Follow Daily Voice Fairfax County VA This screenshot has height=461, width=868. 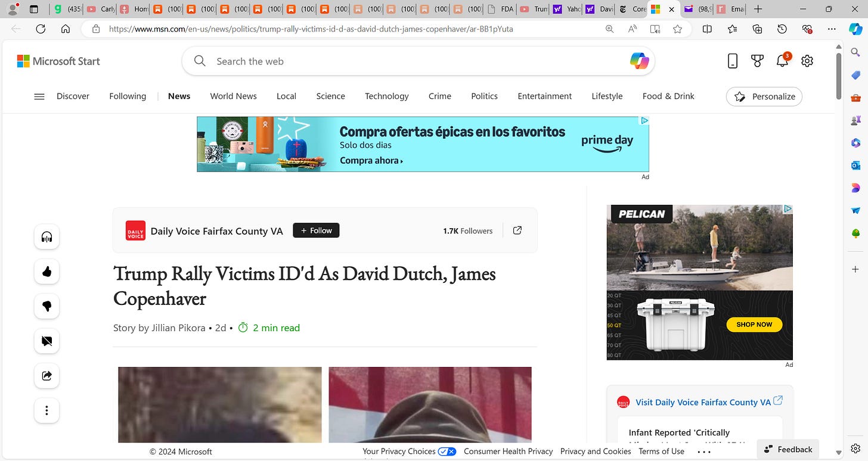pyautogui.click(x=316, y=230)
